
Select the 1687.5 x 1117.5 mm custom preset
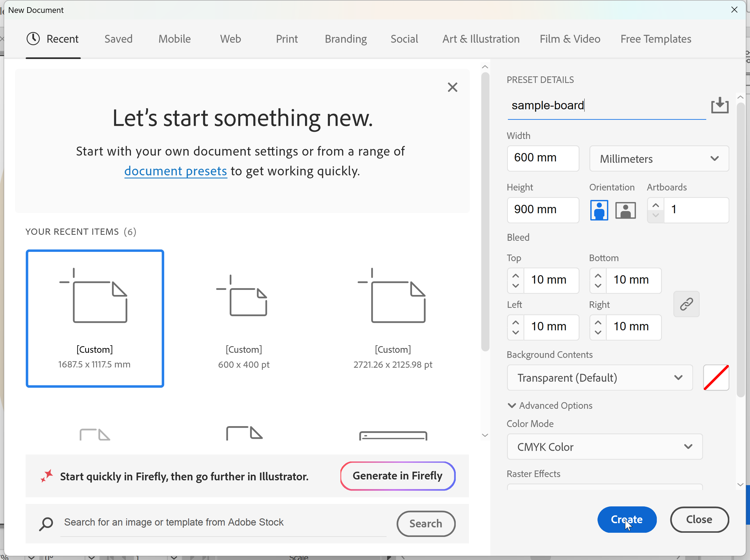(x=95, y=318)
